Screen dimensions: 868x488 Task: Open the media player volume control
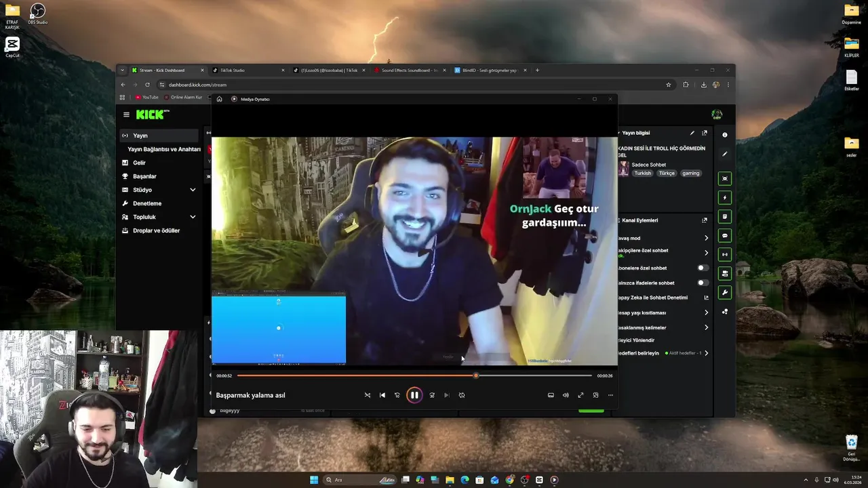tap(566, 395)
